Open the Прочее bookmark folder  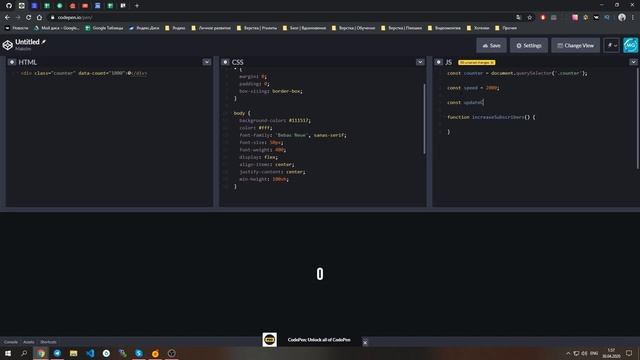click(x=506, y=28)
